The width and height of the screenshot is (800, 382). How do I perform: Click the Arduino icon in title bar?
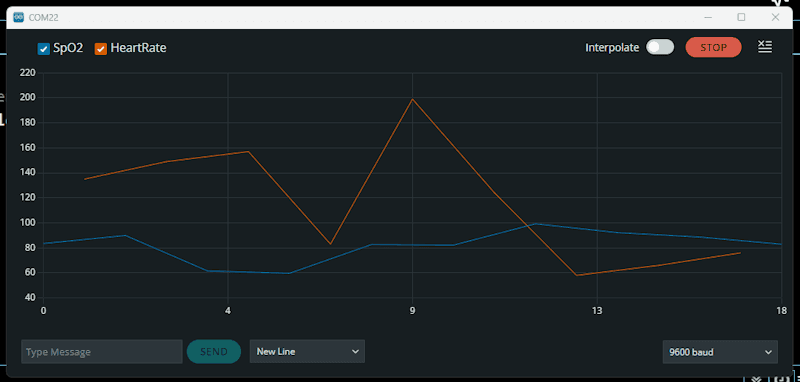tap(19, 18)
